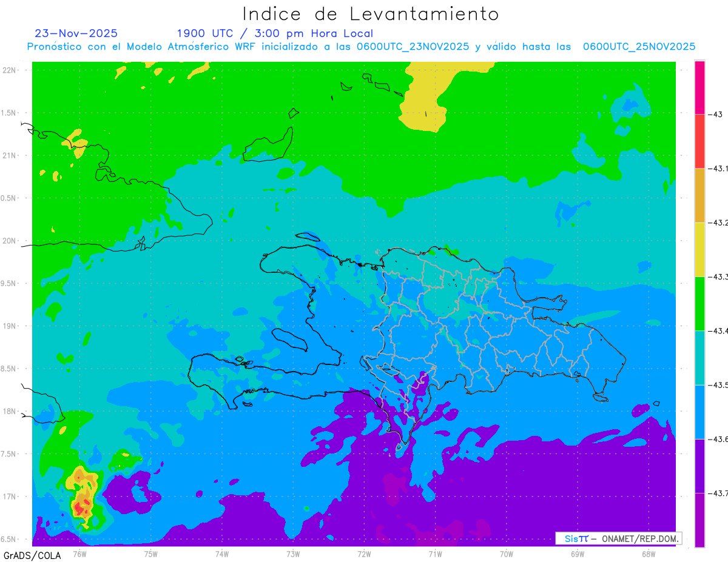Click the '-43.2' value on the color scale

tap(719, 223)
